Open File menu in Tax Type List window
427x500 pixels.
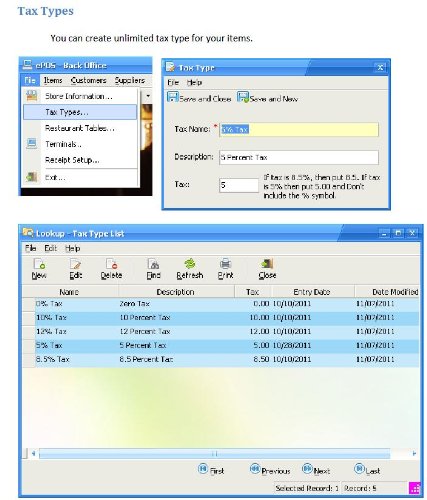click(x=30, y=248)
